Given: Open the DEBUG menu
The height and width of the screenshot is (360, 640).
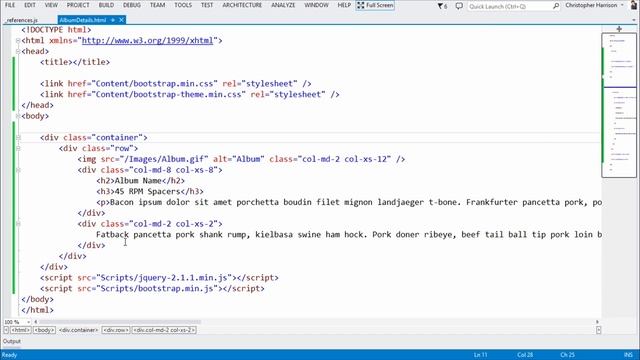Looking at the screenshot, I should (x=131, y=5).
